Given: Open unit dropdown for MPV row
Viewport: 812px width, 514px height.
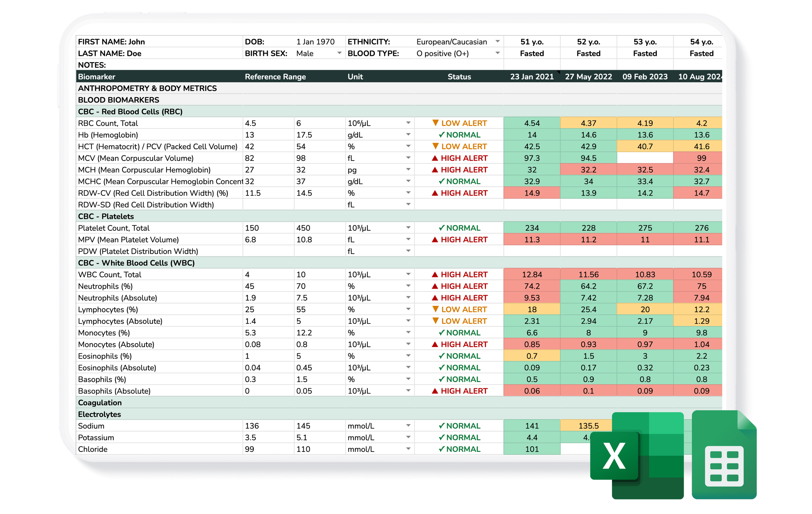Looking at the screenshot, I should 408,240.
